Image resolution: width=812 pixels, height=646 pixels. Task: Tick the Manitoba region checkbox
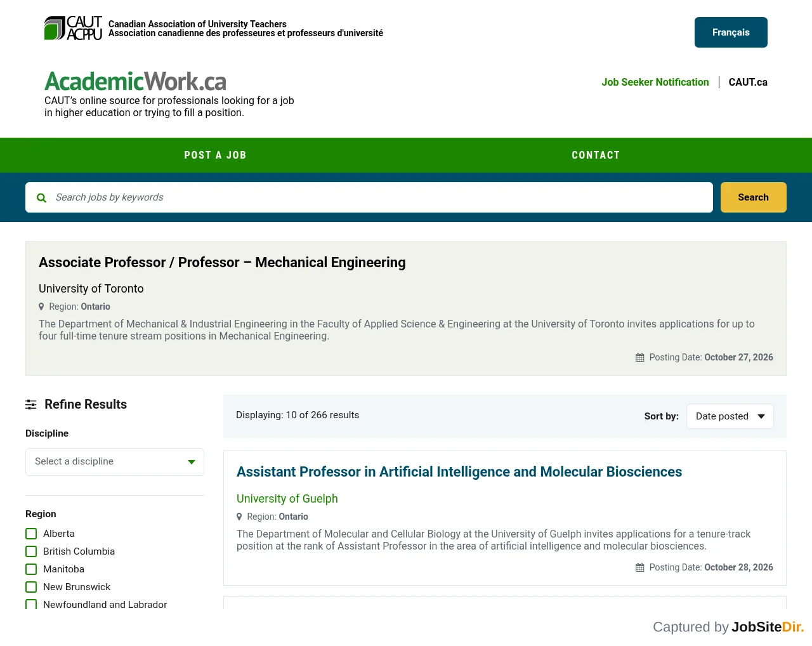pos(31,569)
